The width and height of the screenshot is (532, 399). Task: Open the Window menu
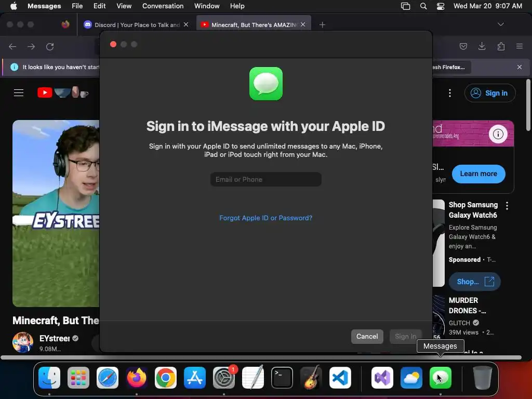point(207,6)
